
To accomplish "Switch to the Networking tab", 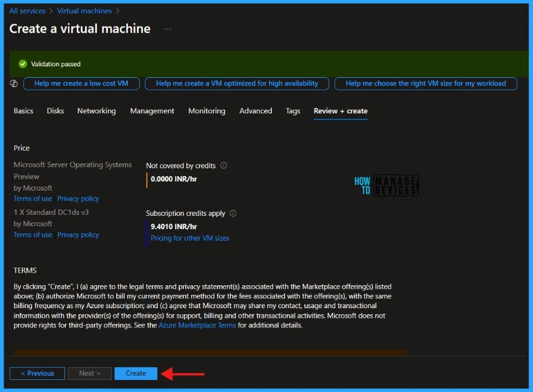I will pyautogui.click(x=96, y=111).
